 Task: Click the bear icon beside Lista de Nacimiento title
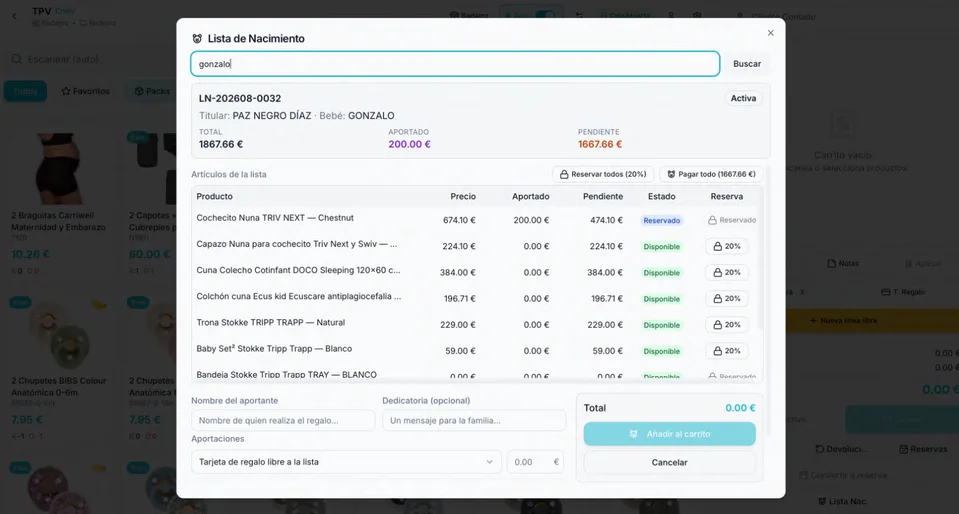[x=197, y=39]
